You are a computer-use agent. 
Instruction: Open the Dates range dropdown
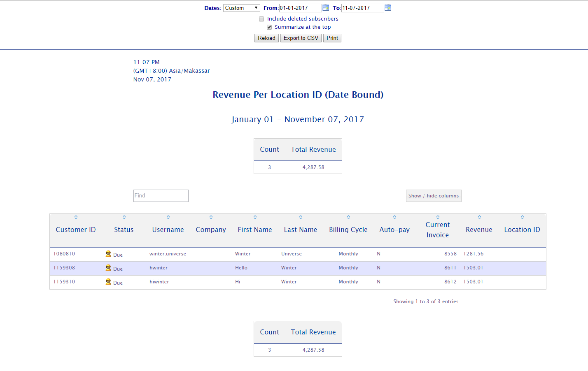(242, 8)
